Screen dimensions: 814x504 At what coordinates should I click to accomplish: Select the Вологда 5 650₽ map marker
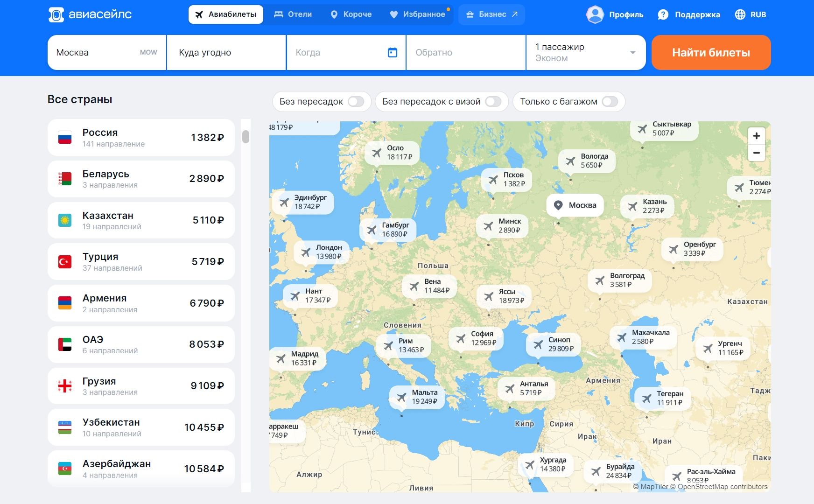coord(587,161)
